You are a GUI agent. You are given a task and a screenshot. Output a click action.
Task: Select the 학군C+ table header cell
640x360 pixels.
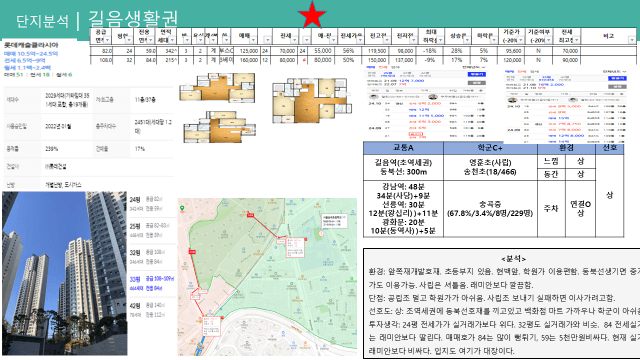[490, 148]
